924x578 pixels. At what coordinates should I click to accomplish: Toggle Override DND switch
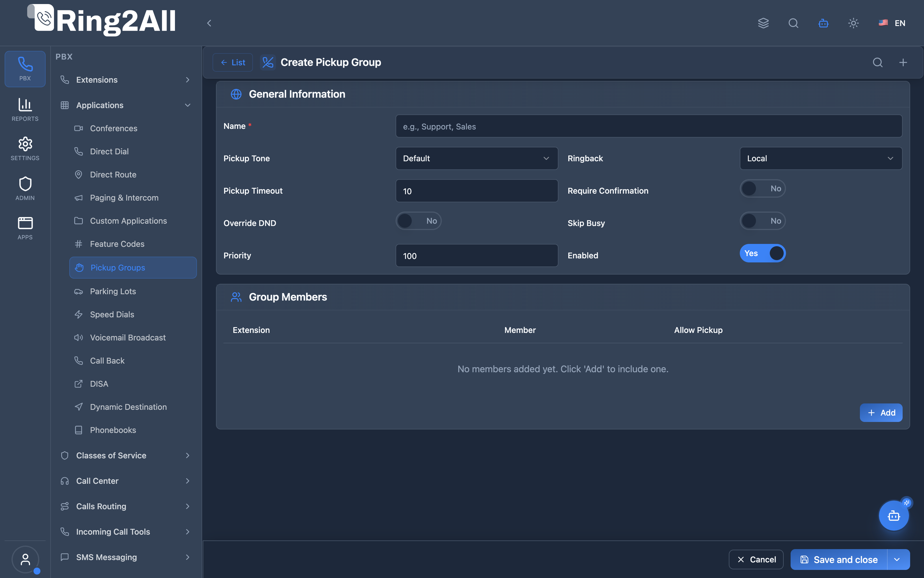click(418, 221)
